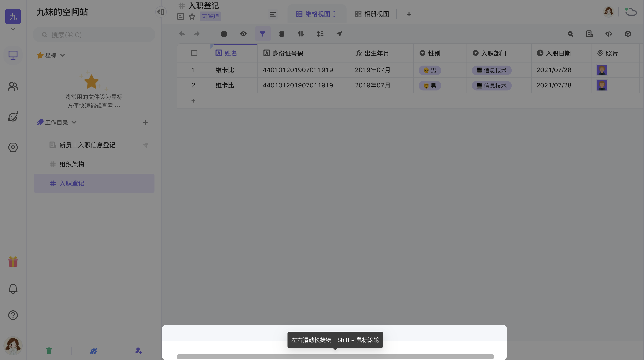The image size is (644, 360).
Task: Click the planet icon in bottom bar
Action: point(94,351)
